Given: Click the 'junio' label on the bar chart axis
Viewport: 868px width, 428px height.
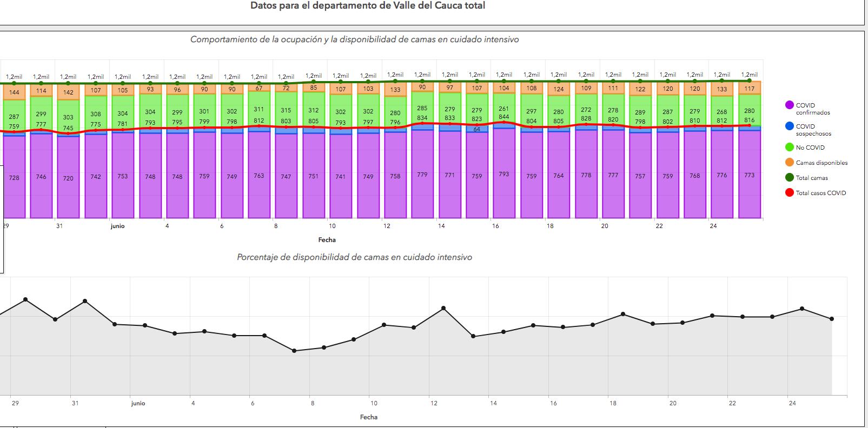Looking at the screenshot, I should (117, 226).
